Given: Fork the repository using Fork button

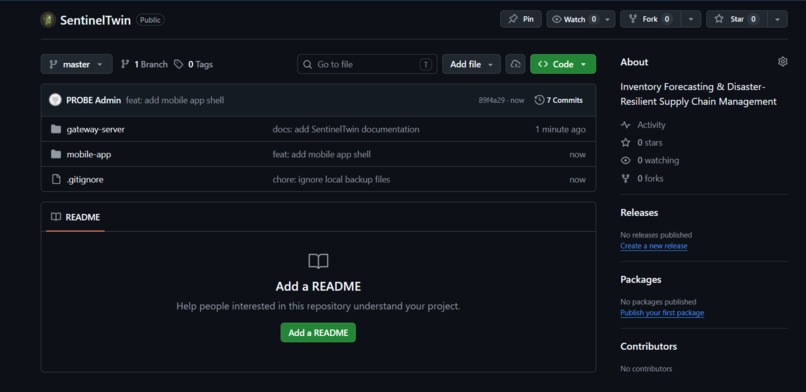Looking at the screenshot, I should 650,19.
